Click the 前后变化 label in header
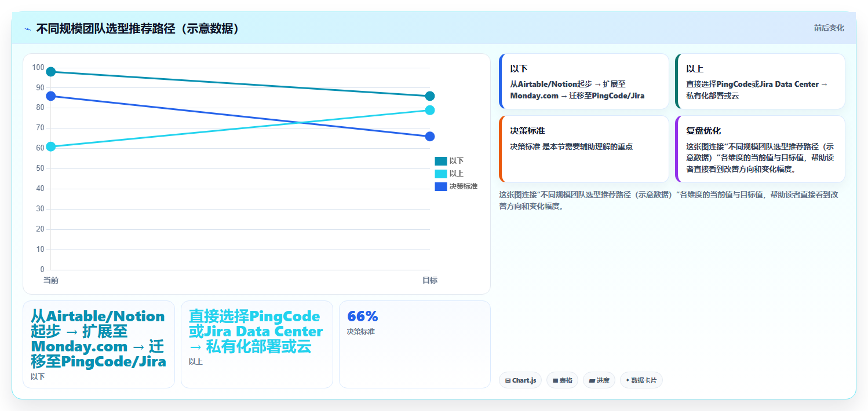The width and height of the screenshot is (868, 411). (829, 28)
